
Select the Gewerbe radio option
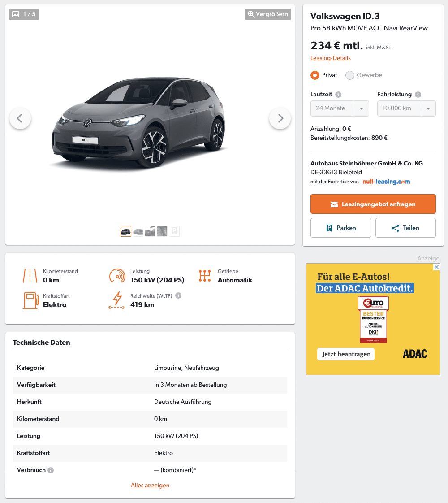(x=349, y=75)
